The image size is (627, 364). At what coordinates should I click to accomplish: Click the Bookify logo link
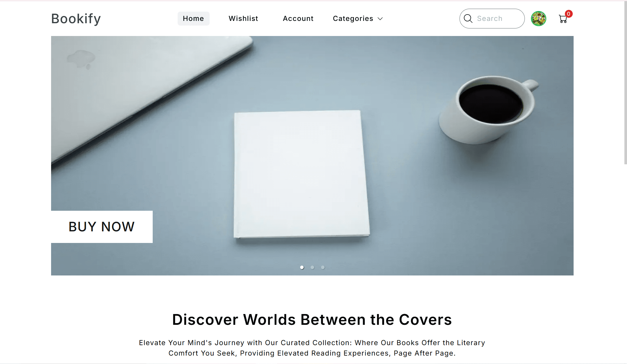click(x=76, y=19)
